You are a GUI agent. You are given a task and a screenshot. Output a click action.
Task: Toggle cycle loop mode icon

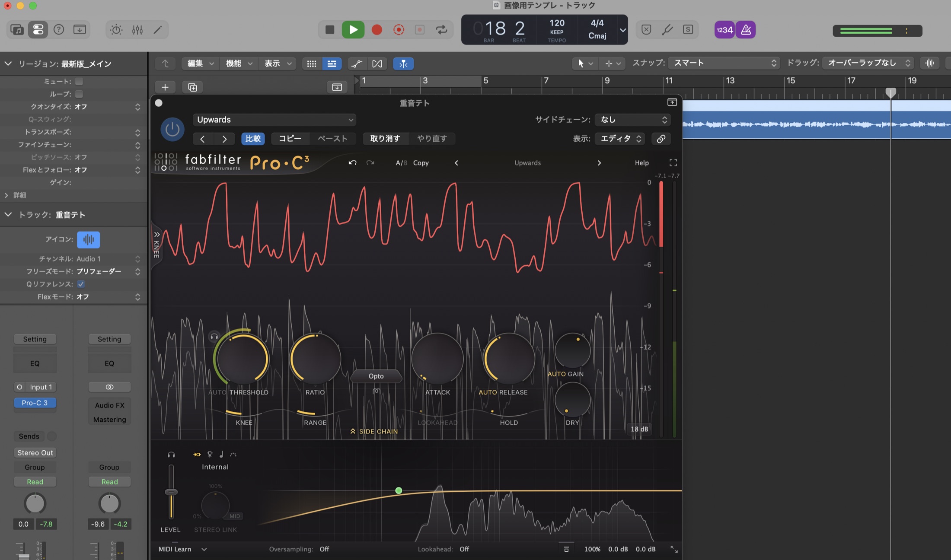coord(441,30)
